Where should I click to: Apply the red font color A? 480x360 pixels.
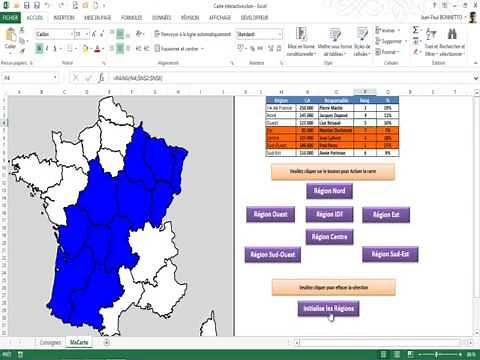[97, 49]
